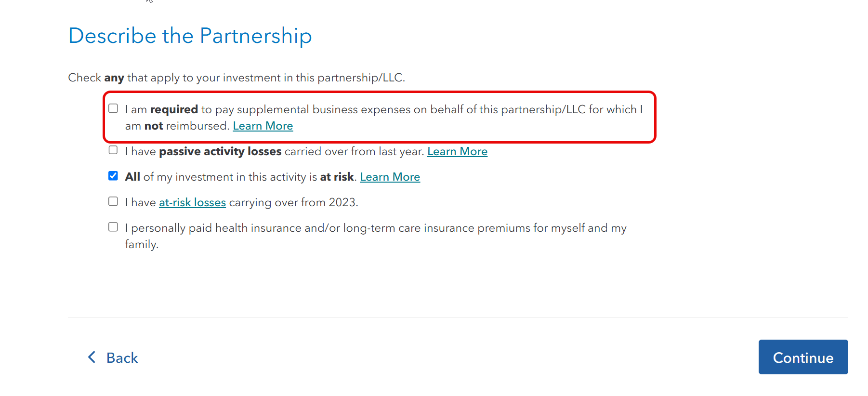The image size is (868, 396).
Task: Open Learn More beside passive activity losses
Action: click(x=457, y=151)
